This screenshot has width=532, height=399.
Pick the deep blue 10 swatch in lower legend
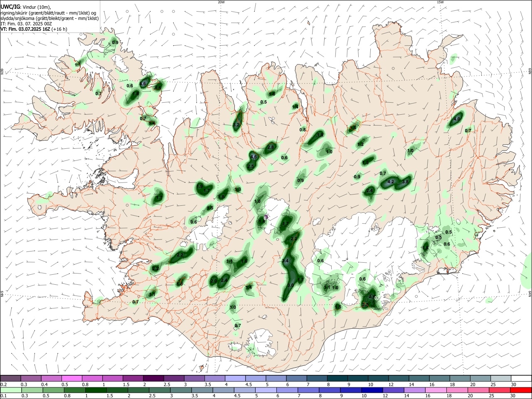click(x=372, y=390)
